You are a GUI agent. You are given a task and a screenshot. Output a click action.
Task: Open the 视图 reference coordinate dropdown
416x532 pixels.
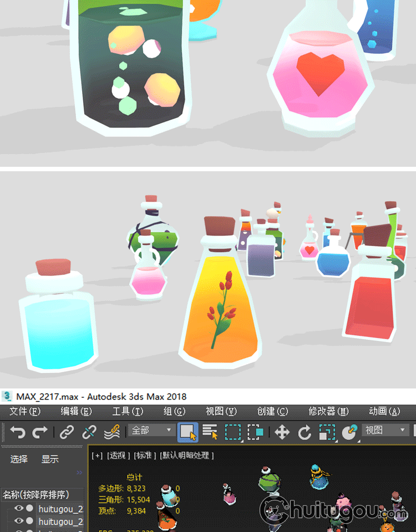pos(386,431)
